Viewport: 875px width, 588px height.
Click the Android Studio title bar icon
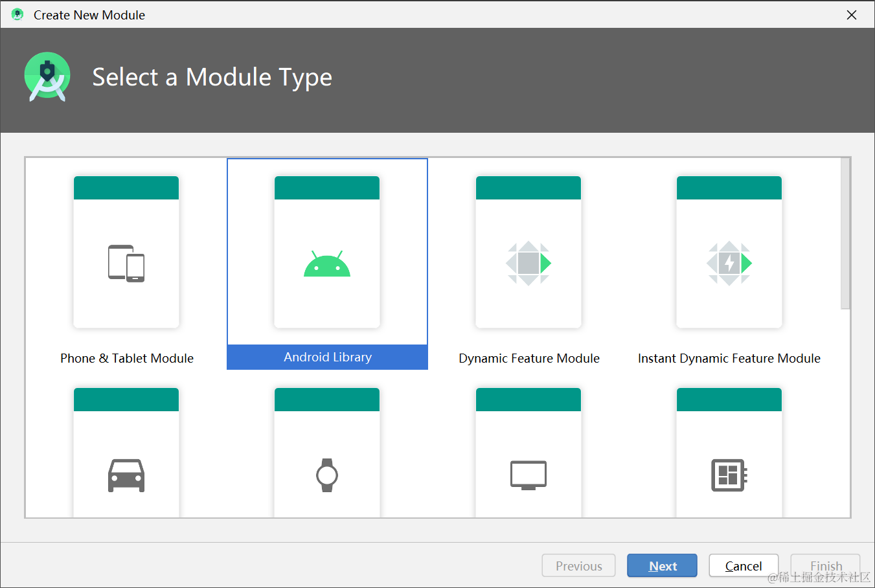pyautogui.click(x=17, y=14)
